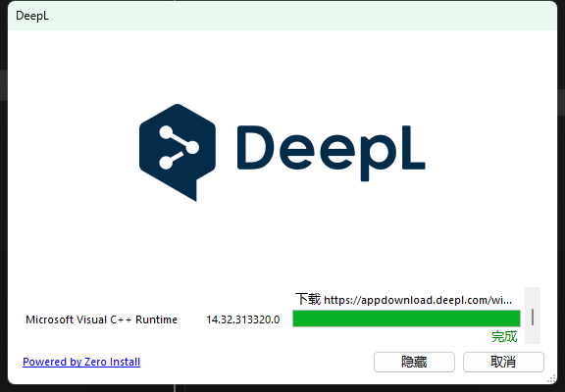
Task: Click the DeepL hexagon logo icon
Action: 178,152
